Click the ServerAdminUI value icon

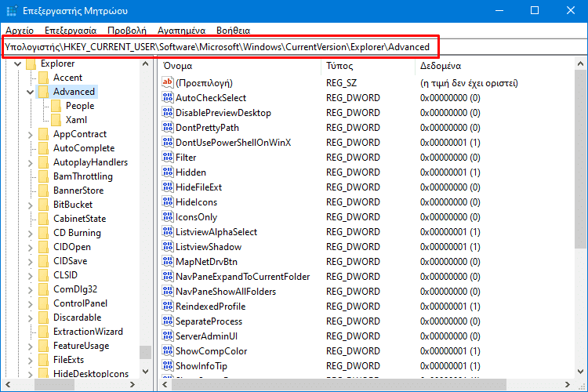(167, 336)
